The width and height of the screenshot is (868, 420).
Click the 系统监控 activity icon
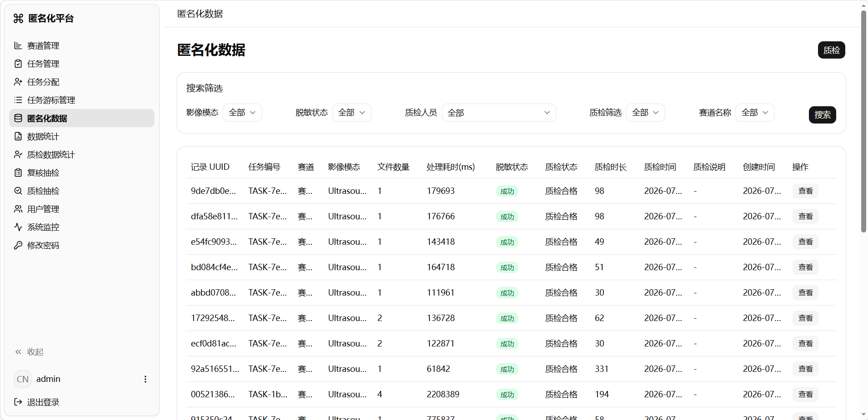(18, 227)
